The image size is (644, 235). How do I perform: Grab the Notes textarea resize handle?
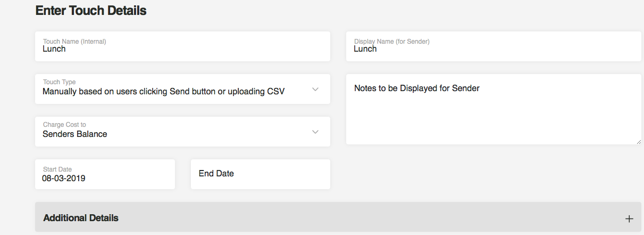tap(638, 141)
